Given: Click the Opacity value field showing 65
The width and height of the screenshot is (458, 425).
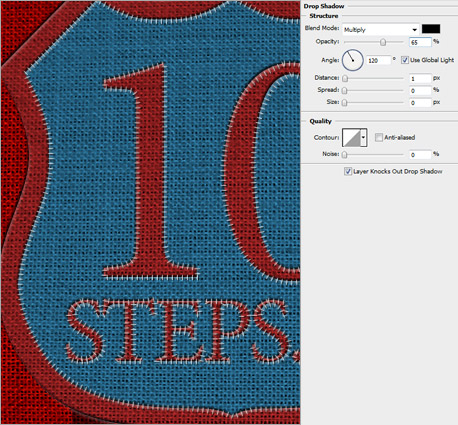Looking at the screenshot, I should 420,42.
